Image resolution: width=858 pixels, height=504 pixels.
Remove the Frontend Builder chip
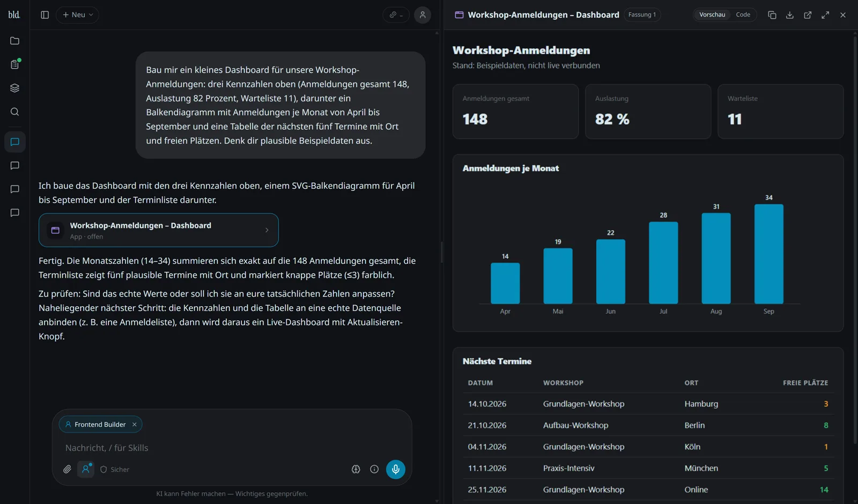135,425
